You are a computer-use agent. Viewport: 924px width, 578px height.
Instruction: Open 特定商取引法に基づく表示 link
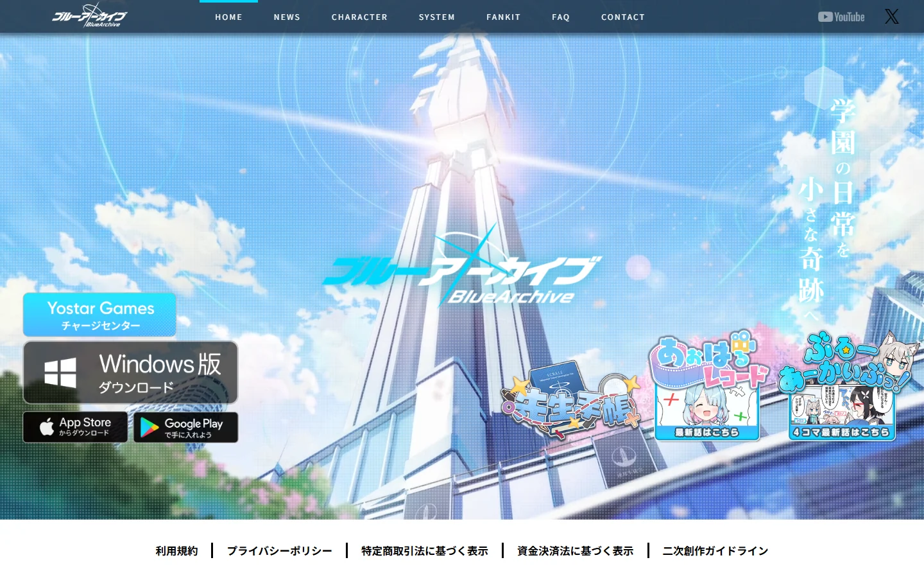point(425,551)
